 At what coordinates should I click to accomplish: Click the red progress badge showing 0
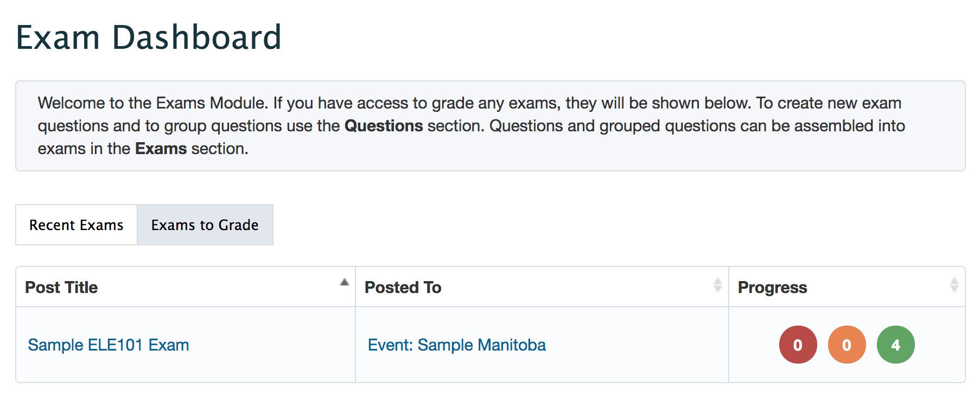pos(798,345)
